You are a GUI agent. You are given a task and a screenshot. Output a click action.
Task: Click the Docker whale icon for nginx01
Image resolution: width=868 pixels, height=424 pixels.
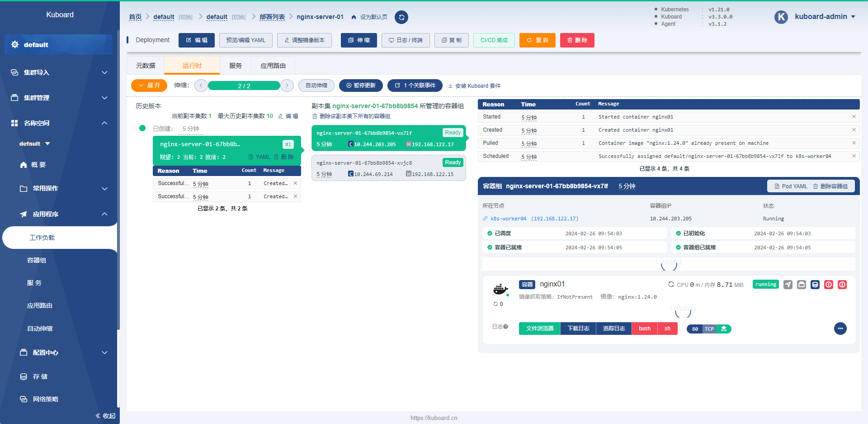pos(500,289)
